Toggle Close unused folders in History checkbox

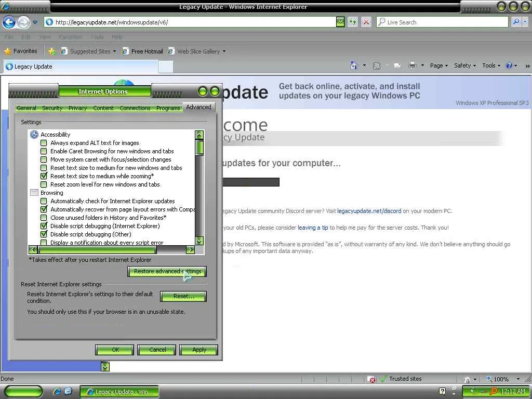(x=44, y=218)
